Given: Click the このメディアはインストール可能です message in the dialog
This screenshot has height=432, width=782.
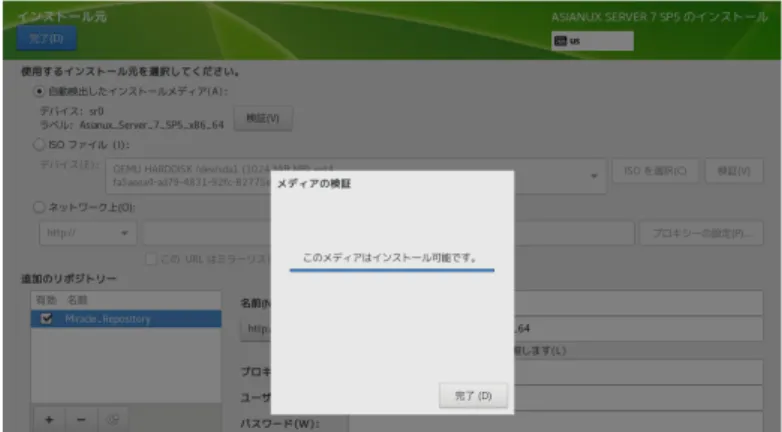Looking at the screenshot, I should point(390,257).
